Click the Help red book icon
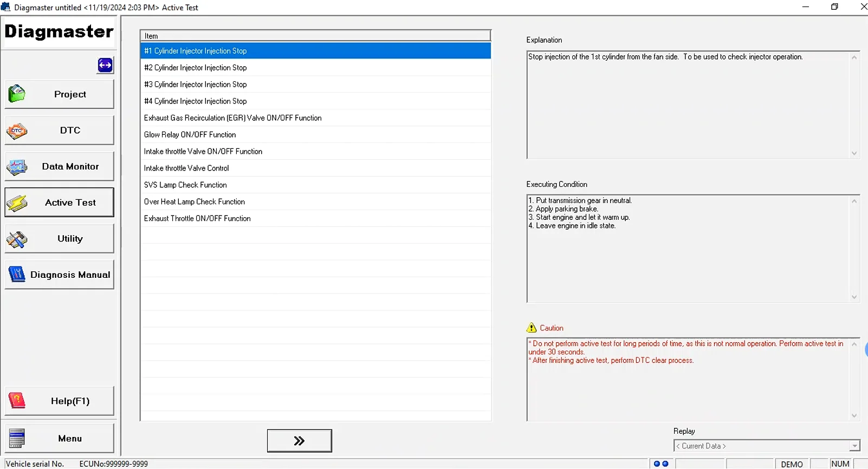868x469 pixels. coord(17,401)
